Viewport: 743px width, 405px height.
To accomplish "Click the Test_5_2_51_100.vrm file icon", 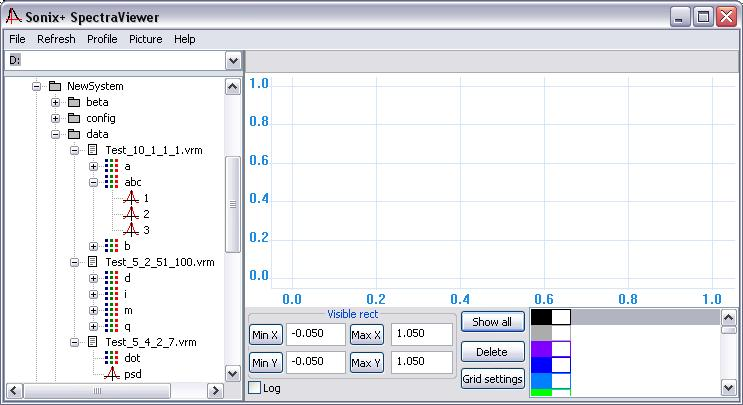I will 92,262.
